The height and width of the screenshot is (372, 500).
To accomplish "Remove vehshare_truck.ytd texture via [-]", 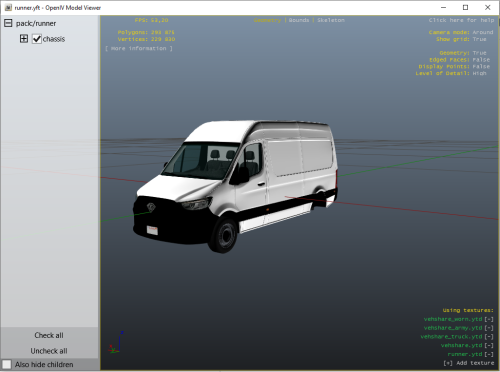I will 489,337.
